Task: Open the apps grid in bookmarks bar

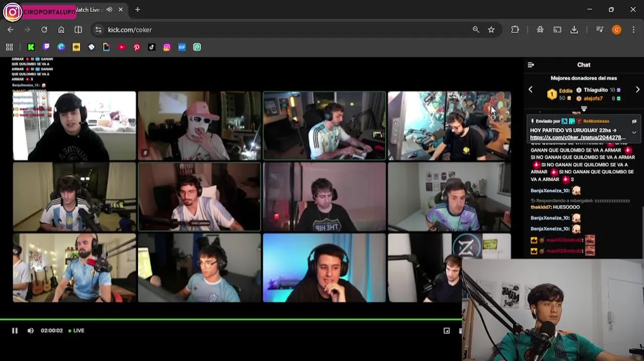Action: (9, 47)
